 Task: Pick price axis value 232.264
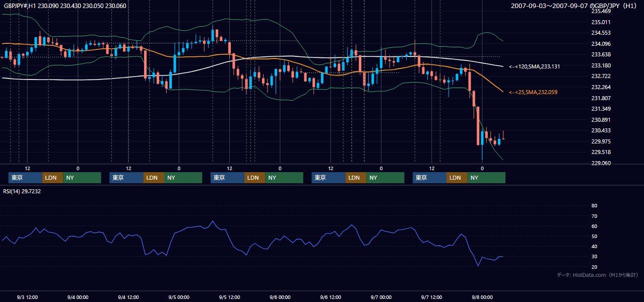point(601,87)
